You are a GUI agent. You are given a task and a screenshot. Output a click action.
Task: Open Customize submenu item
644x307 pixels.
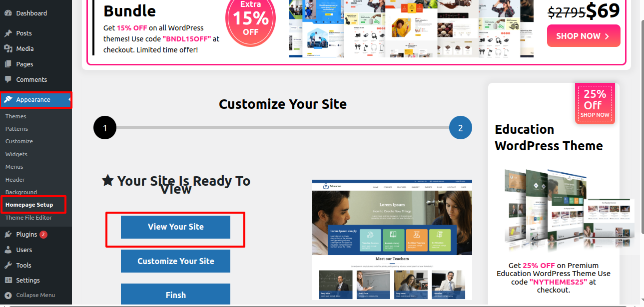point(19,141)
